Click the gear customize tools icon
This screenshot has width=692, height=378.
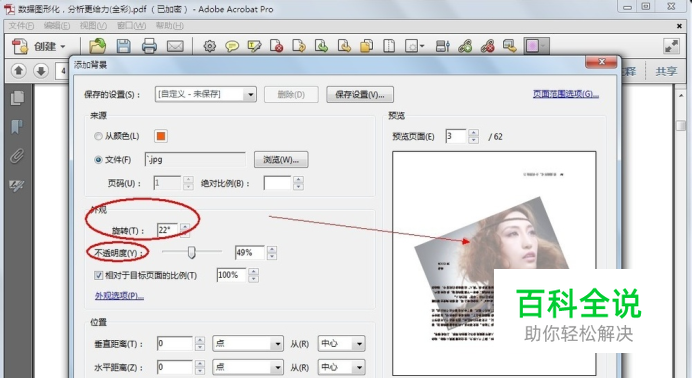tap(209, 46)
